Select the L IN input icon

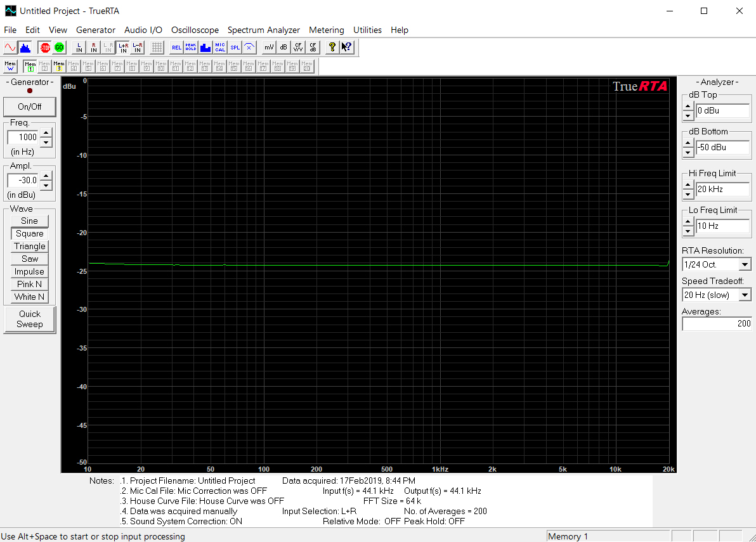pos(79,47)
